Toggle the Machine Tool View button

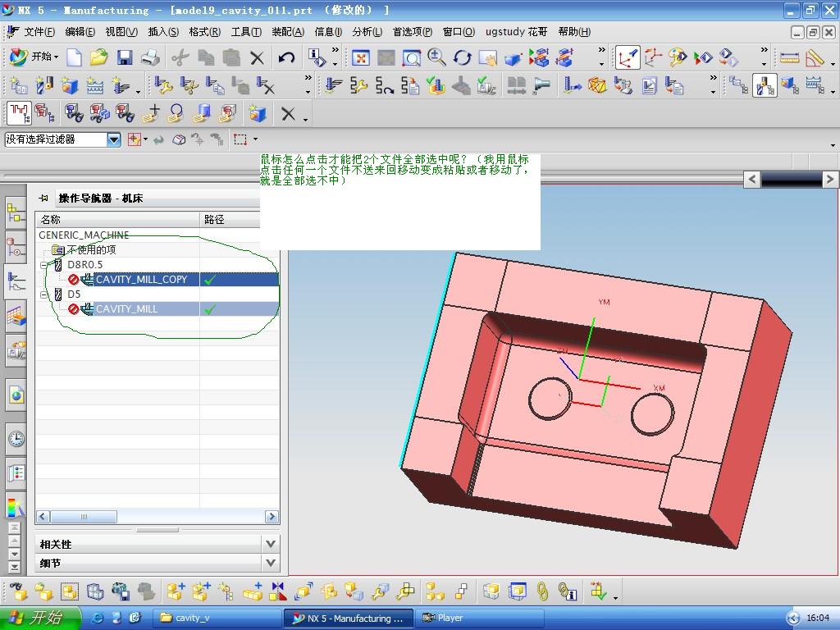click(765, 85)
